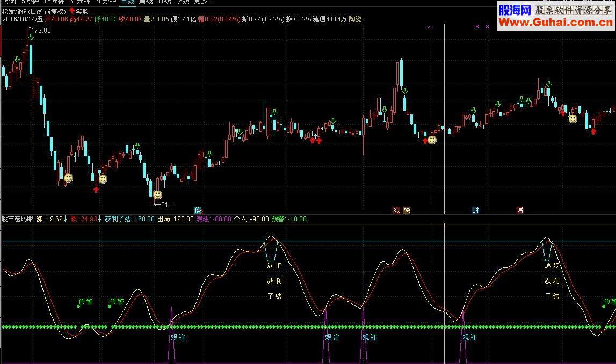Select the 涨 marker on the date axis
Image resolution: width=616 pixels, height=364 pixels.
coord(397,210)
